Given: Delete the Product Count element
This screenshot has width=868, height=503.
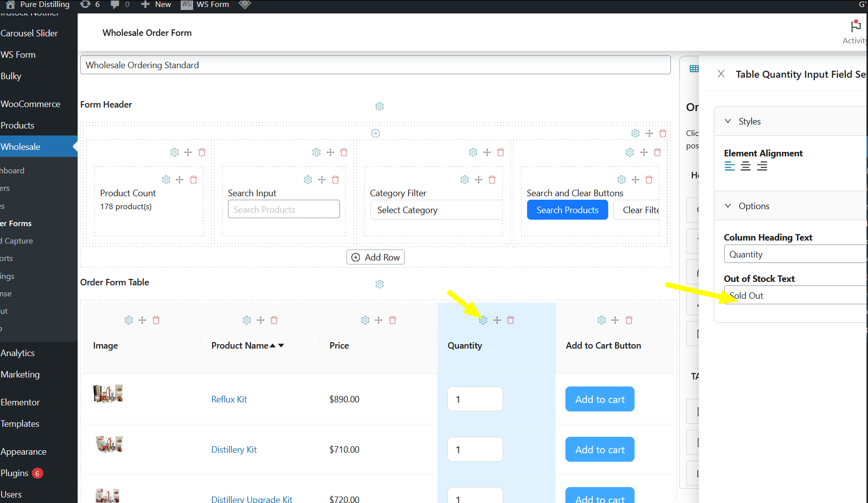Looking at the screenshot, I should point(194,180).
